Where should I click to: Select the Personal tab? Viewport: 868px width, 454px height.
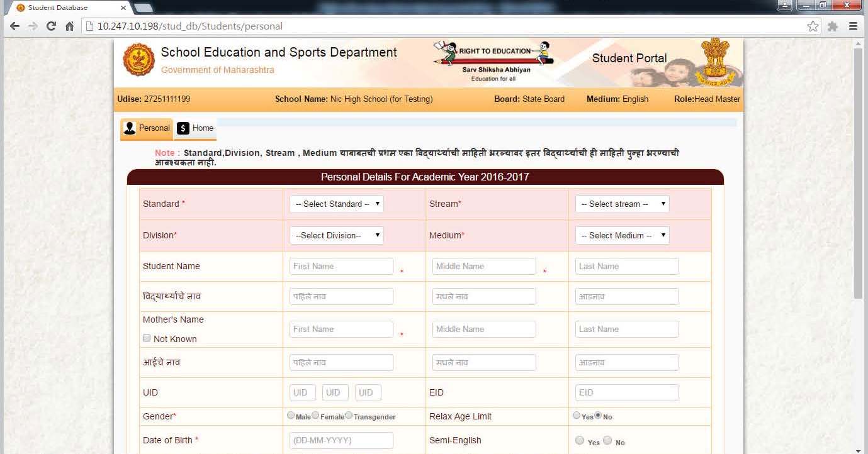[146, 128]
